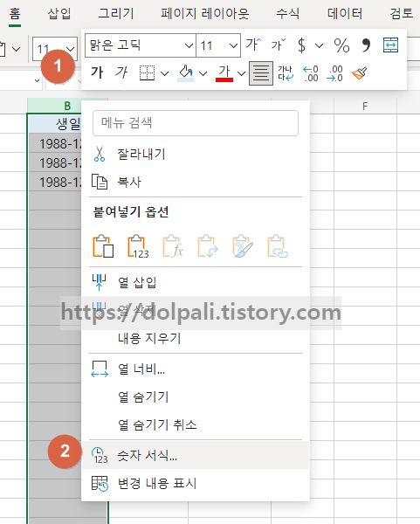Click the format painter brush icon
Screen dimensions: 420x524
tap(359, 72)
